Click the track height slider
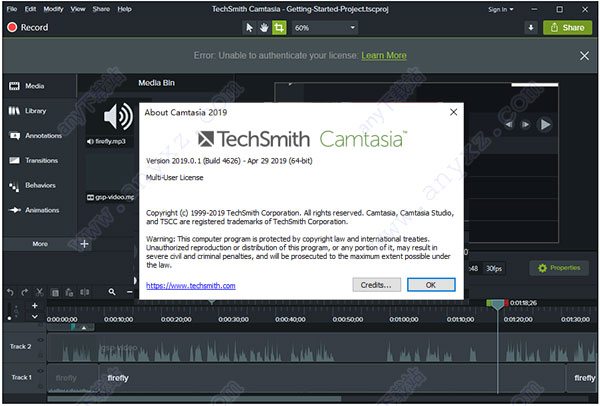Screen dimensions: 600x406 tap(10, 311)
